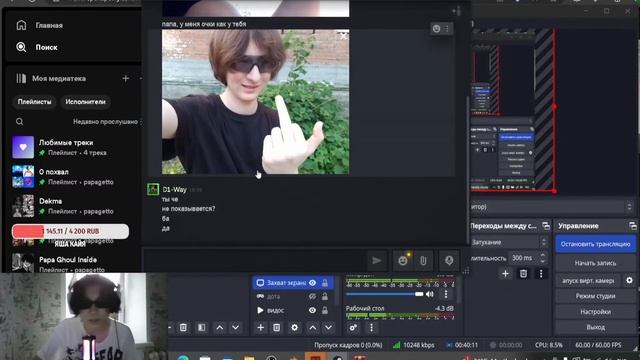Open Настройки in OBS controls

point(595,312)
